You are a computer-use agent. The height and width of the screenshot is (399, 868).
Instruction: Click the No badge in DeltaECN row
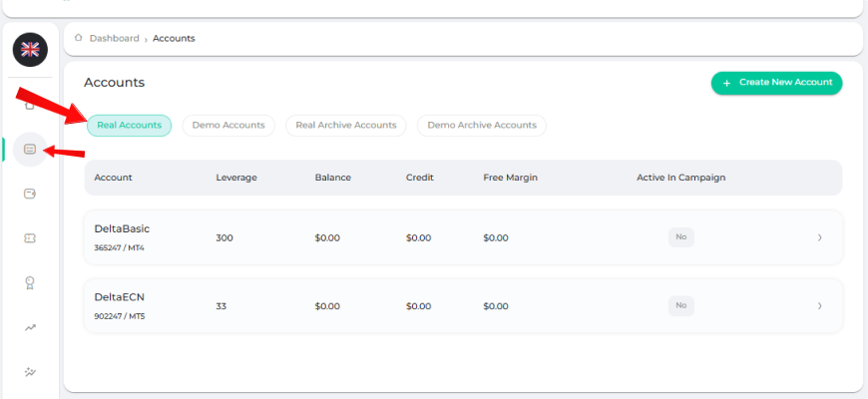(x=680, y=305)
